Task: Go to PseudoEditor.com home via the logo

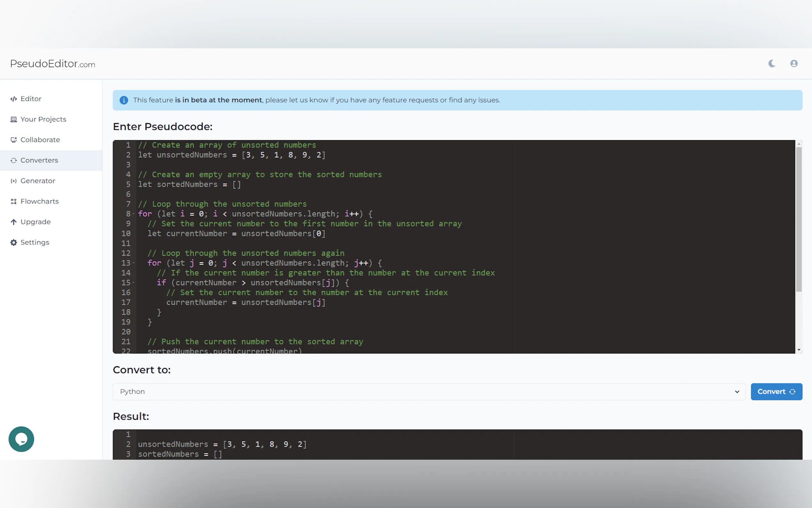Action: (x=52, y=64)
